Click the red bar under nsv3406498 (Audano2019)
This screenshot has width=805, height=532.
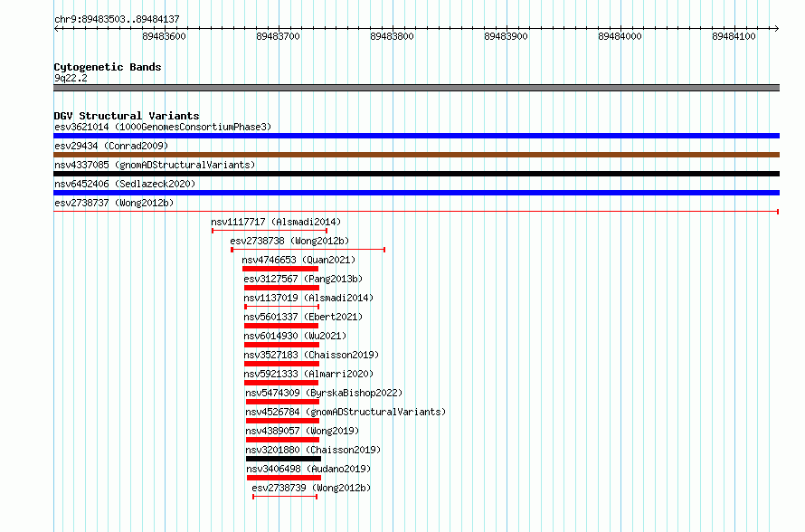284,478
